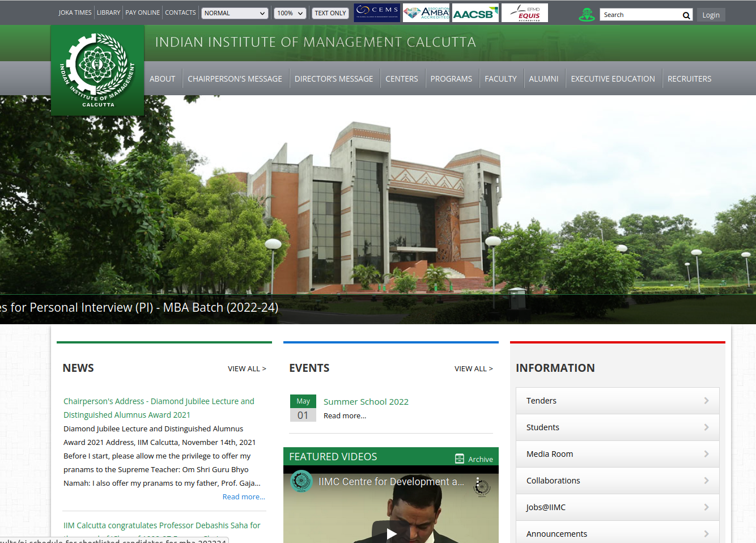Image resolution: width=756 pixels, height=543 pixels.
Task: Open the ALUMNI menu
Action: tap(543, 79)
